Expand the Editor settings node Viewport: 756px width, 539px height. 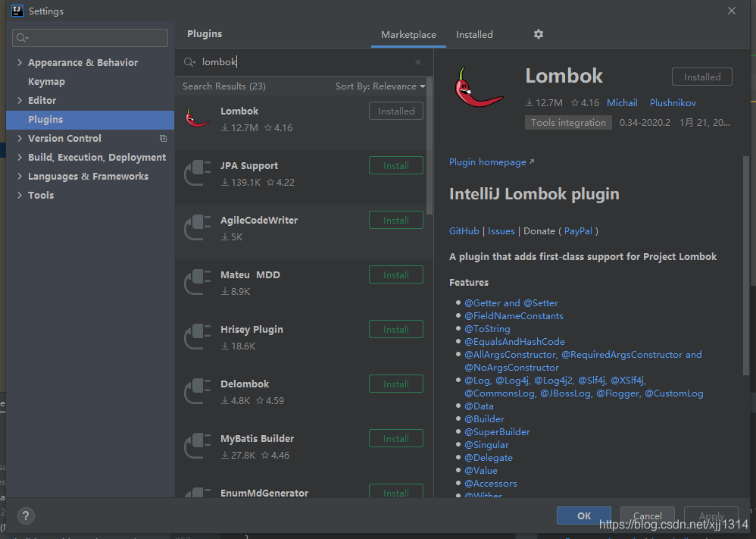(20, 100)
